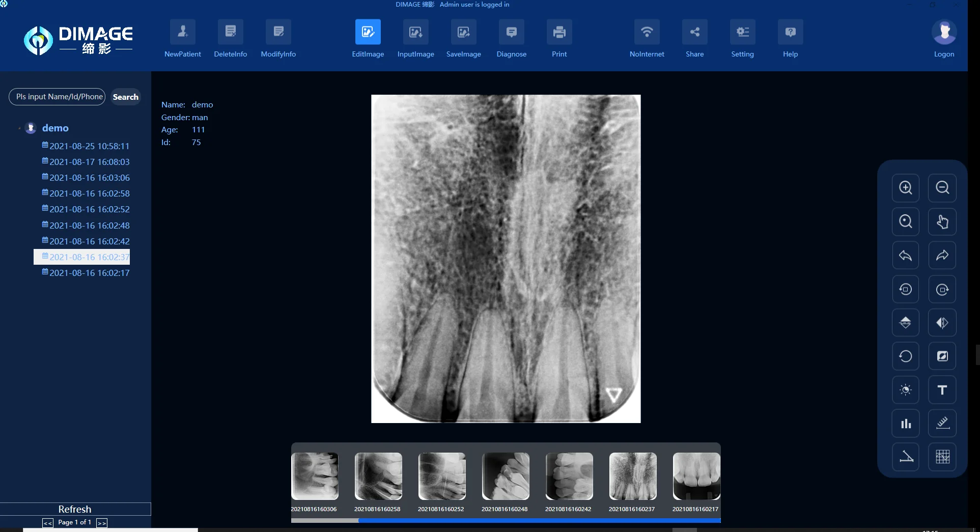Screen dimensions: 980x532
Task: Select the Zoom In magnifier tool
Action: coord(906,187)
